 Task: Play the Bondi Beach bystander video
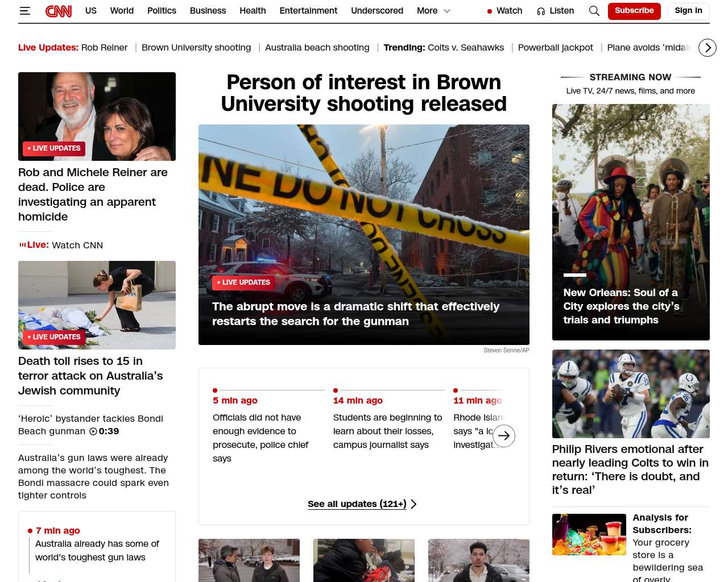(x=93, y=431)
